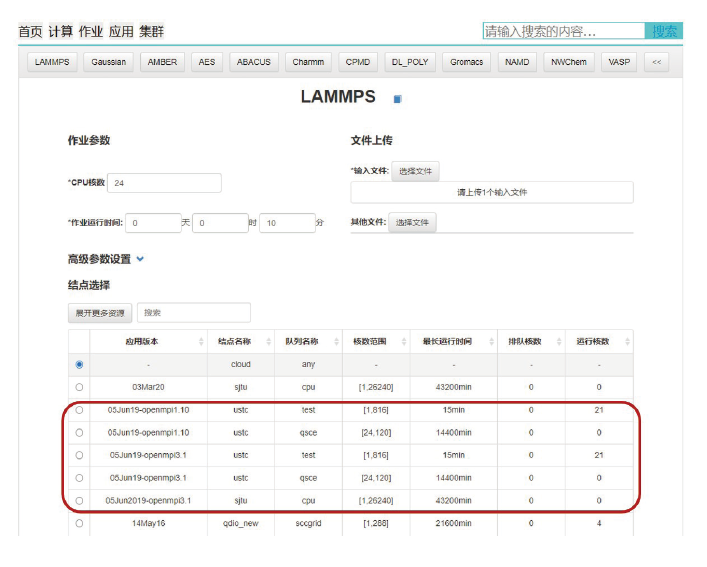
Task: Click the 展开更多资源 button
Action: pos(100,313)
